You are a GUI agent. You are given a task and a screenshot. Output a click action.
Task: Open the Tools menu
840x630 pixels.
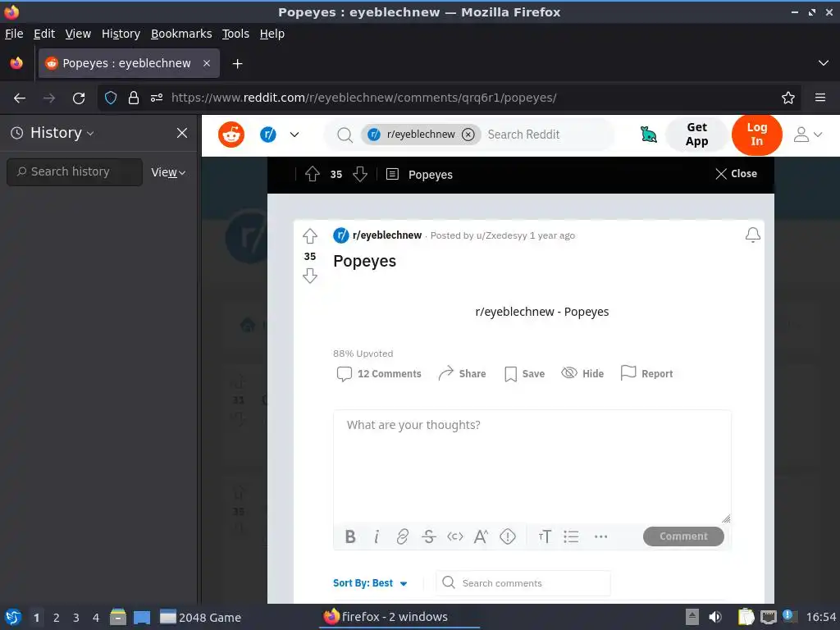pos(235,34)
